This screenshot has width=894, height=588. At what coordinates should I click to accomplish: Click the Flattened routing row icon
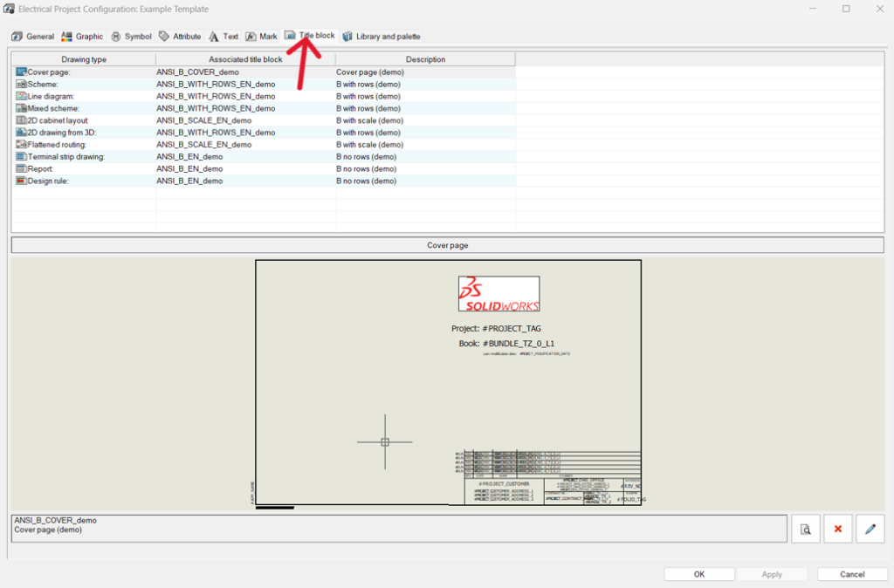coord(21,144)
